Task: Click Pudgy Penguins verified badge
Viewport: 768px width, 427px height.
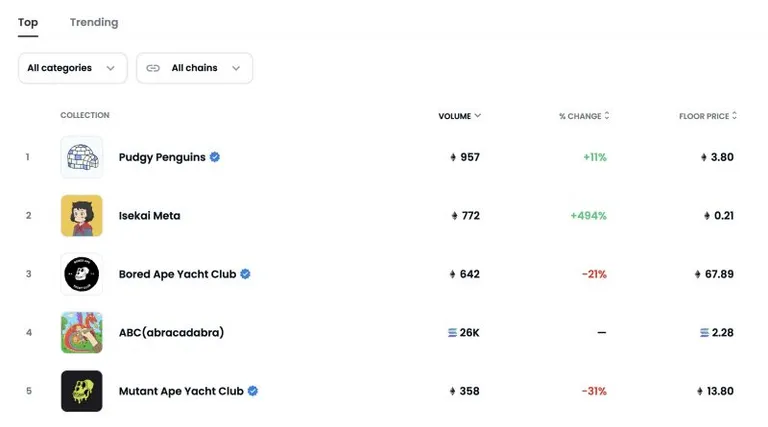Action: tap(215, 157)
